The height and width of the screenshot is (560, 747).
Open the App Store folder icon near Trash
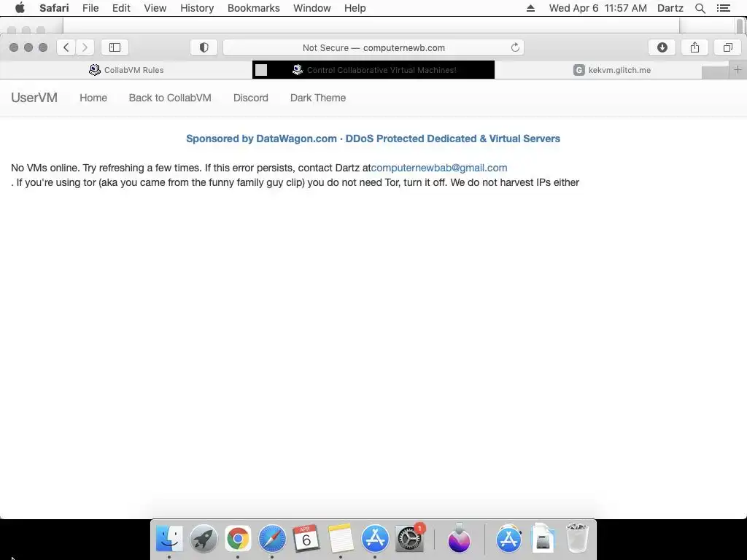pyautogui.click(x=508, y=539)
